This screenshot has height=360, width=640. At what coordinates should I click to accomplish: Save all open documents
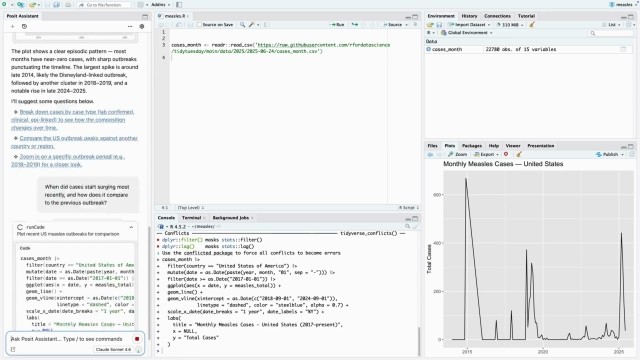click(x=56, y=4)
